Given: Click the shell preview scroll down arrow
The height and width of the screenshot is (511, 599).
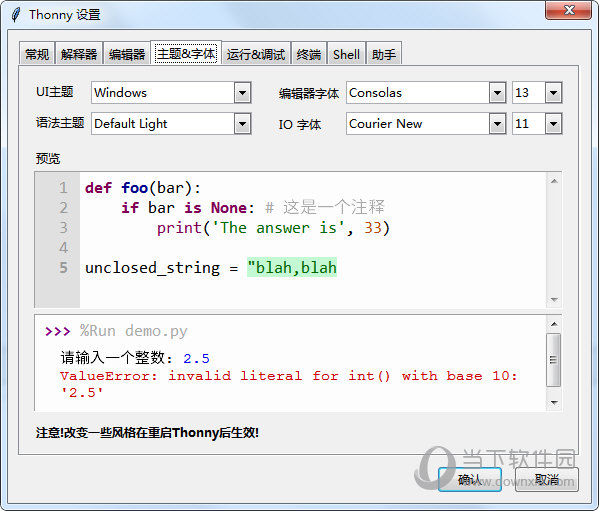Looking at the screenshot, I should [554, 403].
